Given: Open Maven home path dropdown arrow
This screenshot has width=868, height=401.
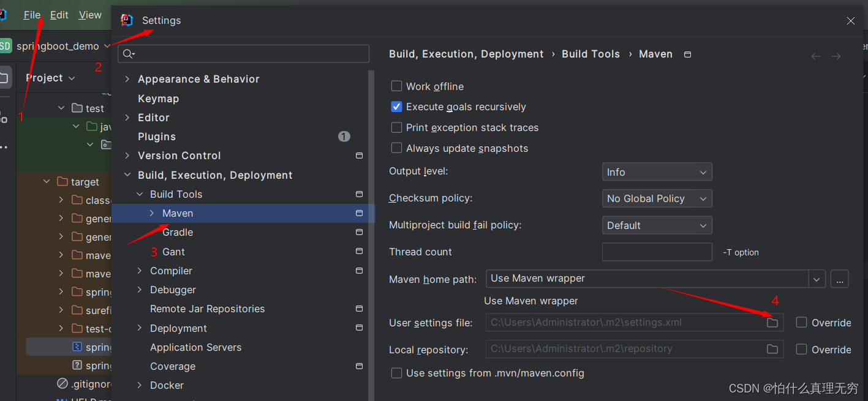Looking at the screenshot, I should tap(817, 279).
